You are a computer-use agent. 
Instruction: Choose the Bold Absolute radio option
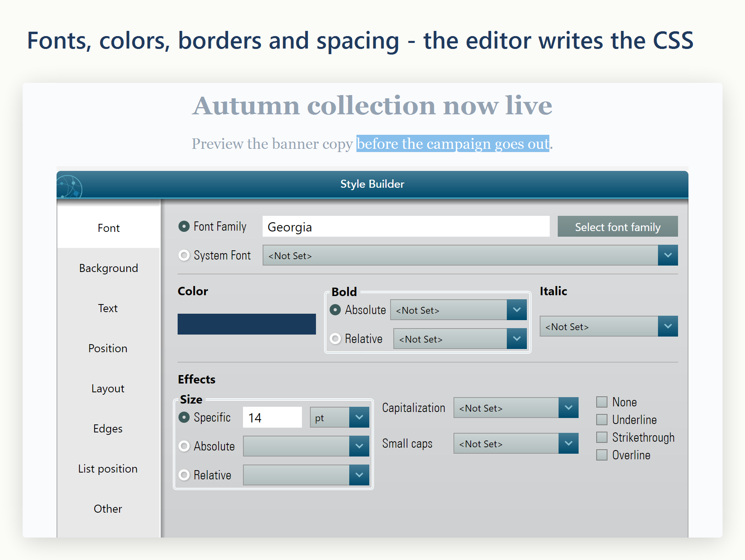click(335, 310)
